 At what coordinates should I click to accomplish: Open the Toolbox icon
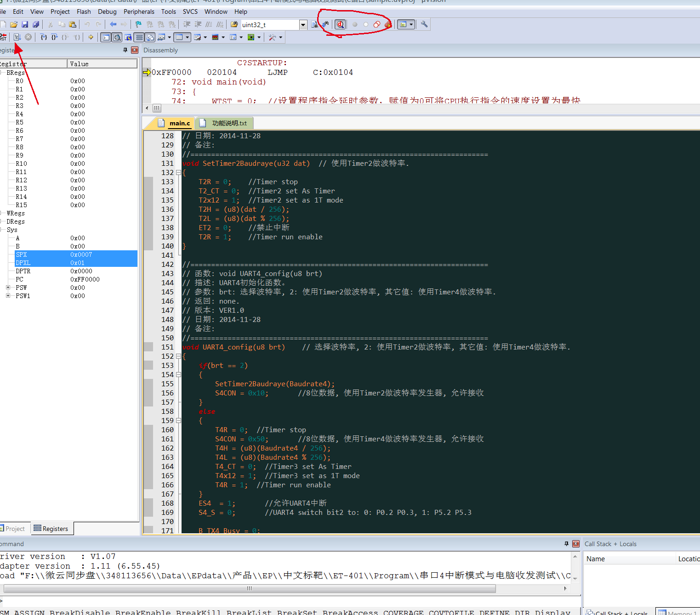(x=272, y=37)
